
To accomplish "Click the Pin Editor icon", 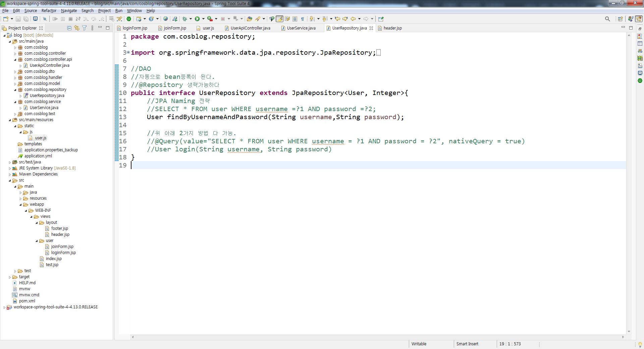I will pos(381,19).
